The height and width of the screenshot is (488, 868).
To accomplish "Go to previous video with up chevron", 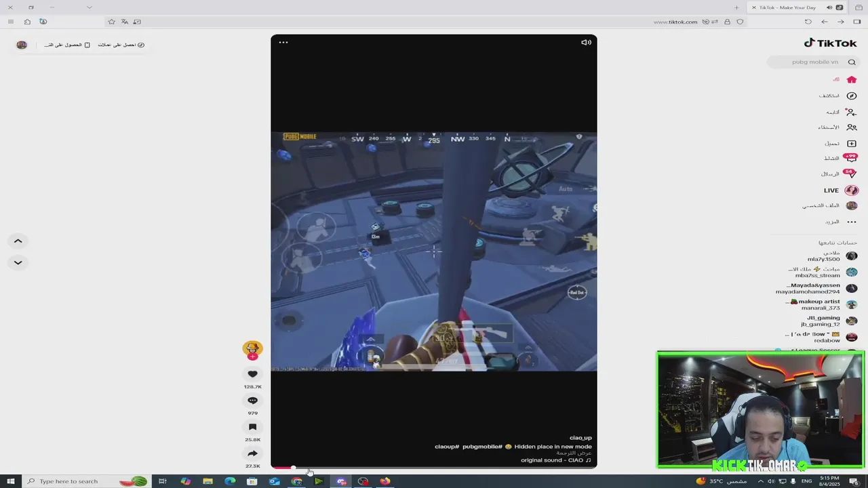I will click(18, 241).
